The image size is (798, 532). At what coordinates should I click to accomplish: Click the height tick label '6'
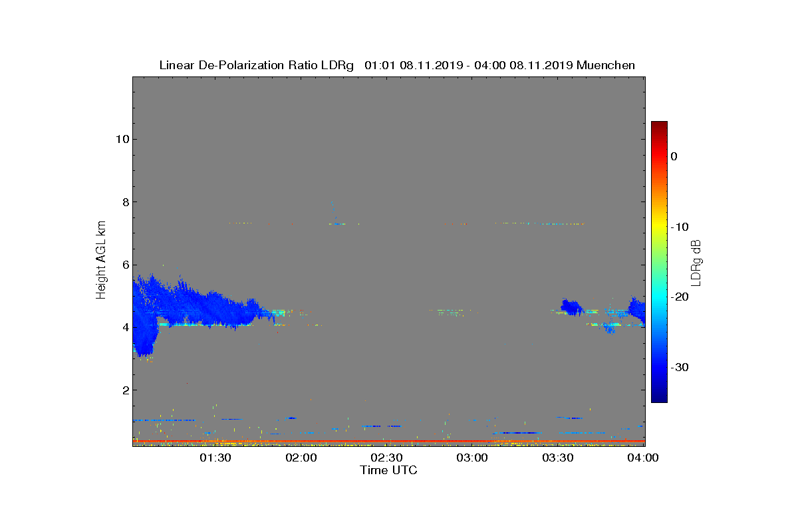click(x=124, y=265)
